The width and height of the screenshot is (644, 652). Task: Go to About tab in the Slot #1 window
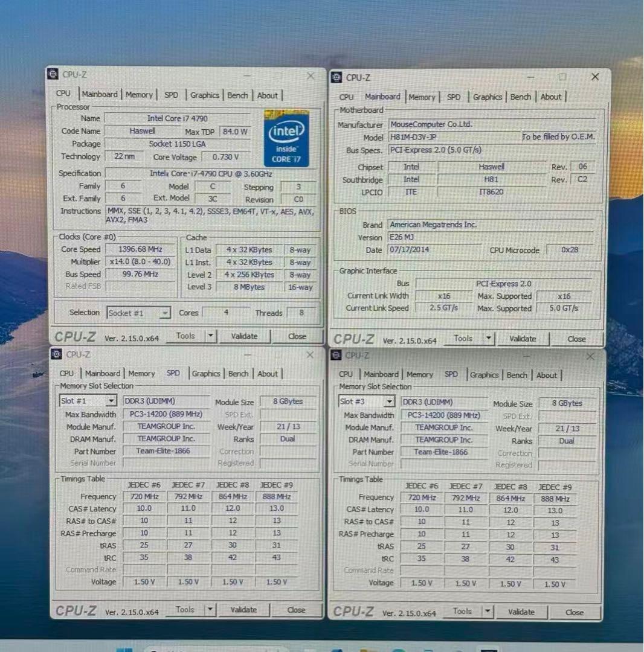coord(268,374)
